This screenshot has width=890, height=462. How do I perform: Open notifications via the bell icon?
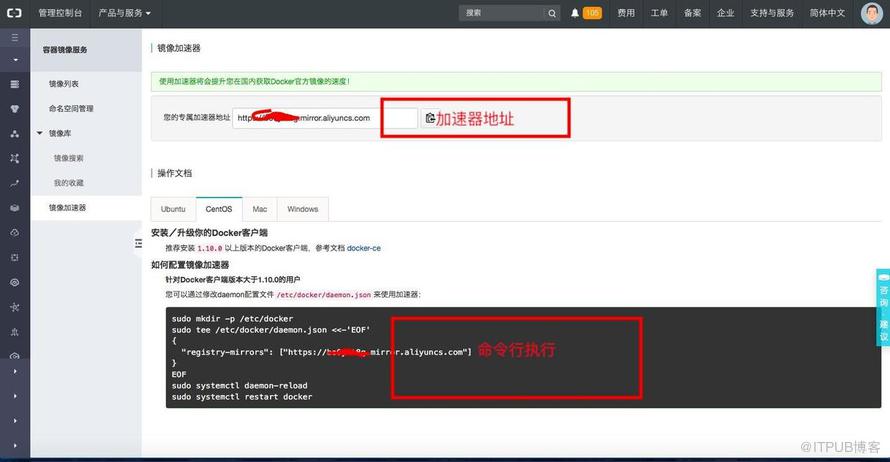(574, 12)
